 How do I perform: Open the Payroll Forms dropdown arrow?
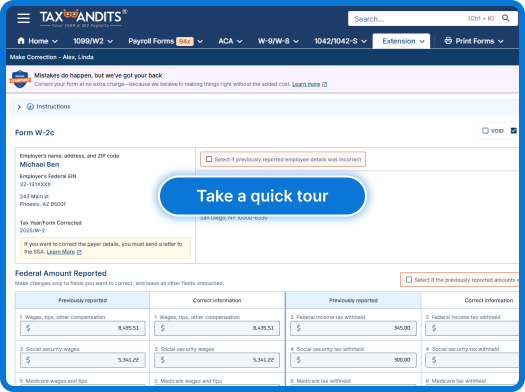click(200, 41)
